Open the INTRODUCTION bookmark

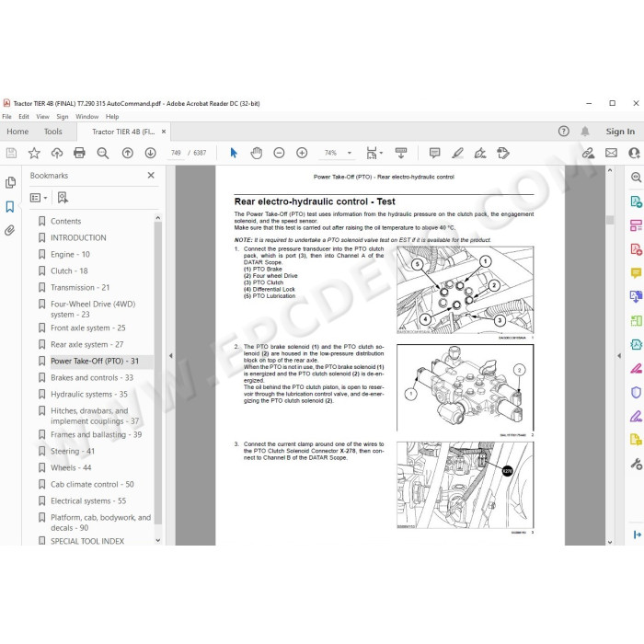[78, 237]
